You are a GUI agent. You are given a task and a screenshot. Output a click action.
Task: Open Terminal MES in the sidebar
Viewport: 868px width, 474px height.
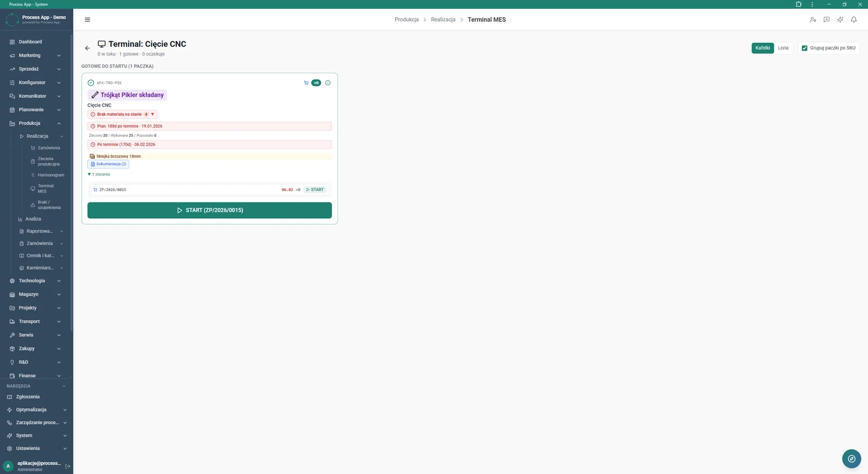(x=46, y=188)
